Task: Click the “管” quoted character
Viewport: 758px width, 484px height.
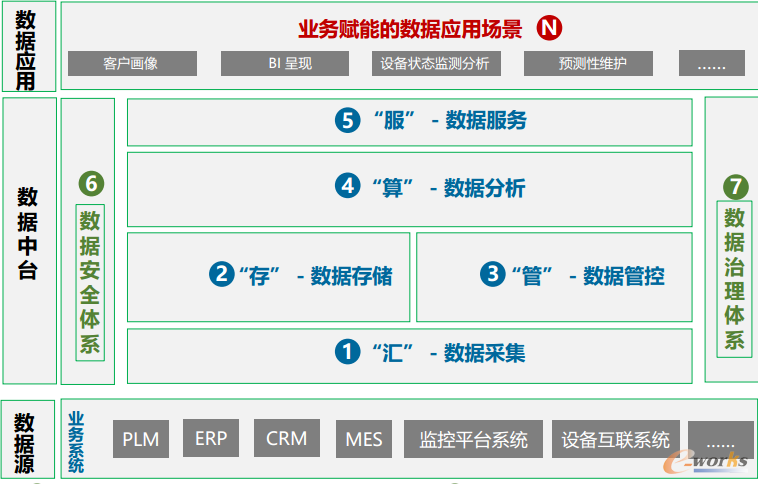Action: (x=532, y=277)
